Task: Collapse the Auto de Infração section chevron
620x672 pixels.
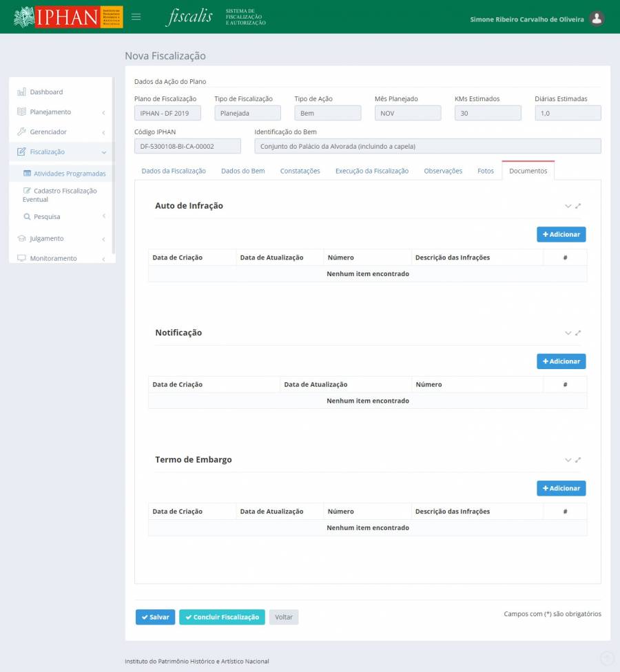Action: coord(568,206)
